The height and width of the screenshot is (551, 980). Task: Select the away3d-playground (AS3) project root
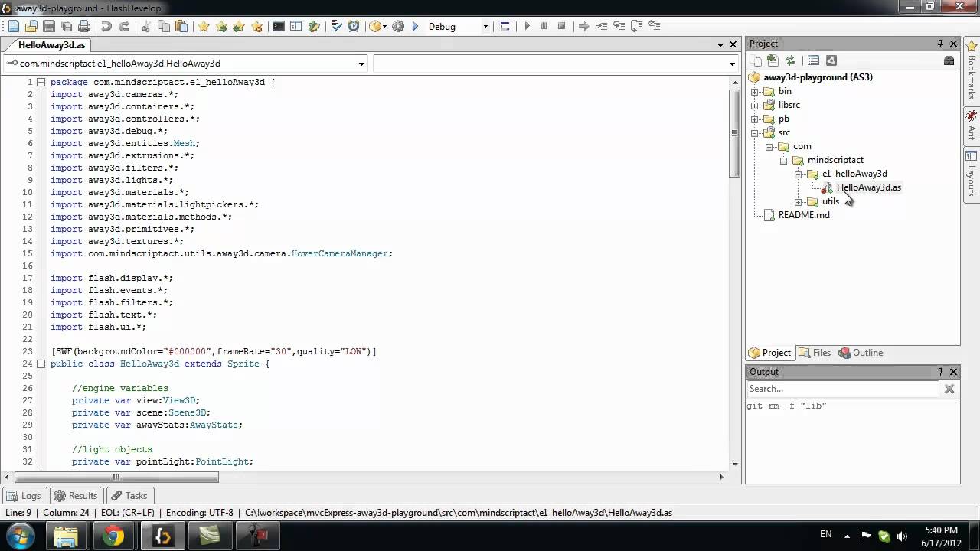coord(818,77)
